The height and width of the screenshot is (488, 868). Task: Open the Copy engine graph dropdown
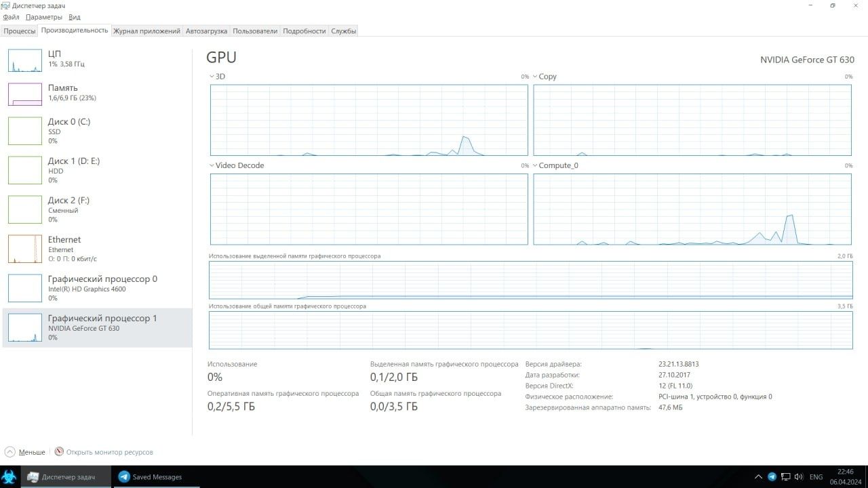pyautogui.click(x=535, y=77)
